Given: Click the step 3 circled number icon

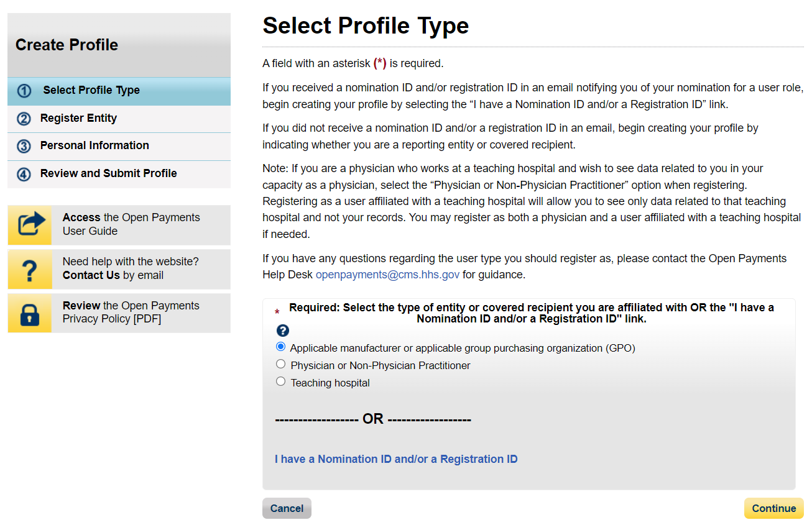Looking at the screenshot, I should [x=24, y=146].
